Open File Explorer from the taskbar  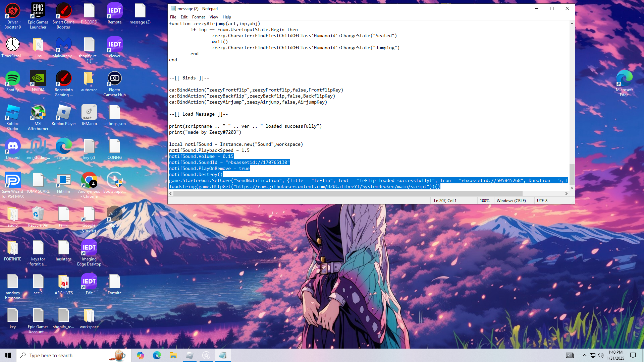[173, 355]
